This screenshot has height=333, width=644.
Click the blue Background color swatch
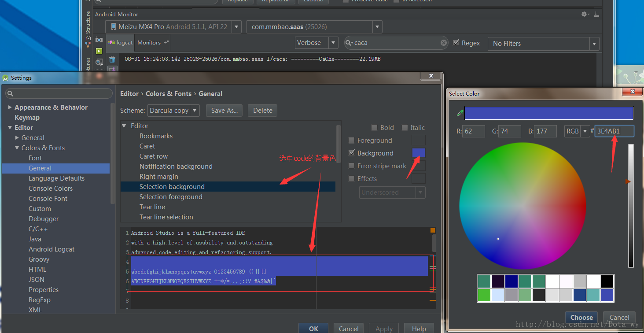pyautogui.click(x=419, y=153)
